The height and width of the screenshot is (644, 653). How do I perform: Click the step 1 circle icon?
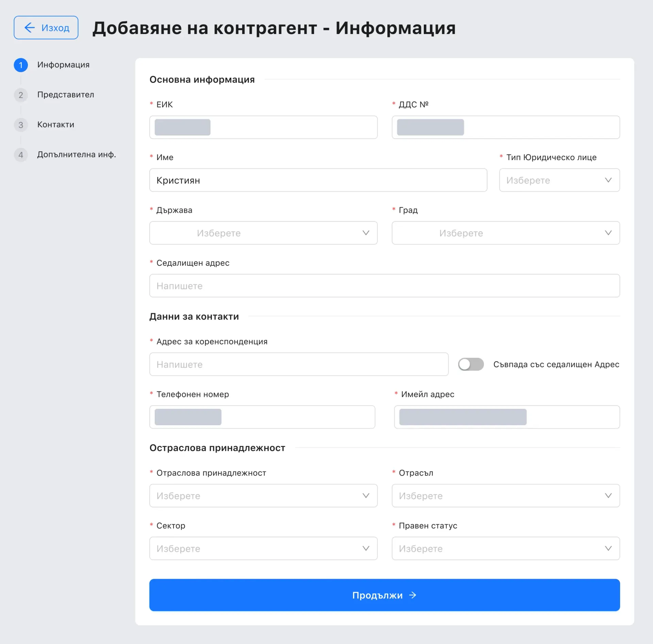tap(21, 65)
